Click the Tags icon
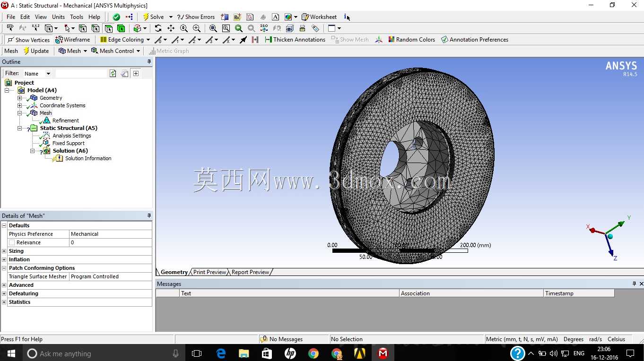 (x=315, y=28)
